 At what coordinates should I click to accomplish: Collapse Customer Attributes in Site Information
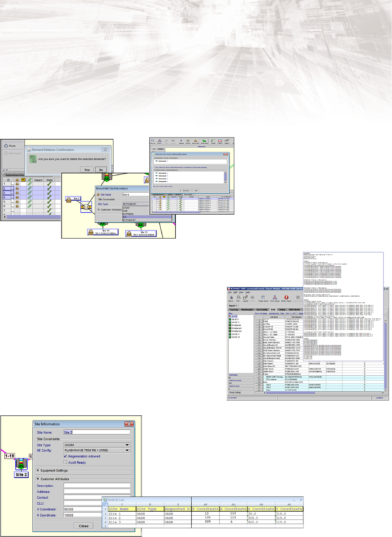pyautogui.click(x=38, y=479)
